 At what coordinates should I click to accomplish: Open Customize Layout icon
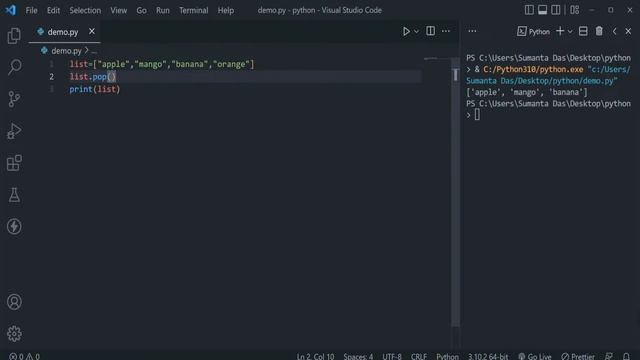[x=575, y=10]
